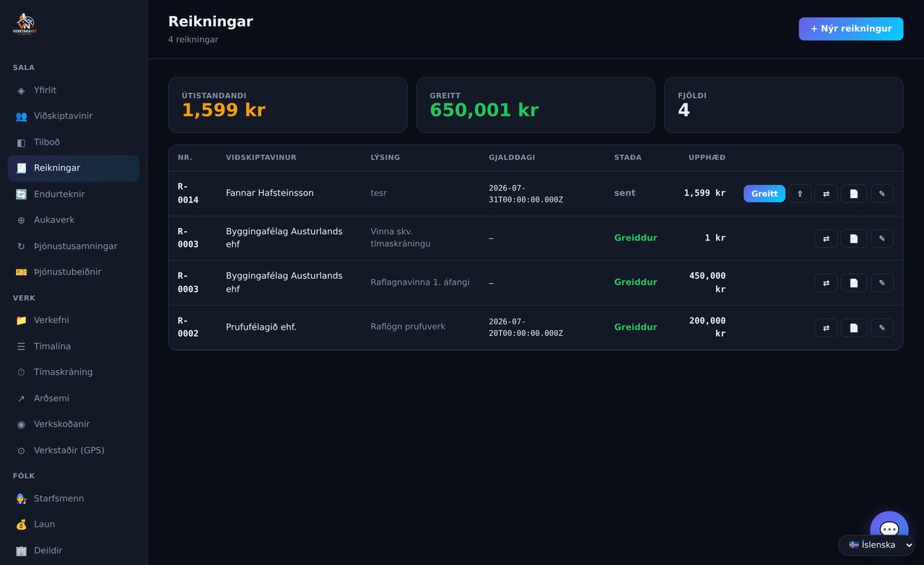Screen dimensions: 924x565
Task: Select Reikningar in the sidebar
Action: [x=73, y=168]
